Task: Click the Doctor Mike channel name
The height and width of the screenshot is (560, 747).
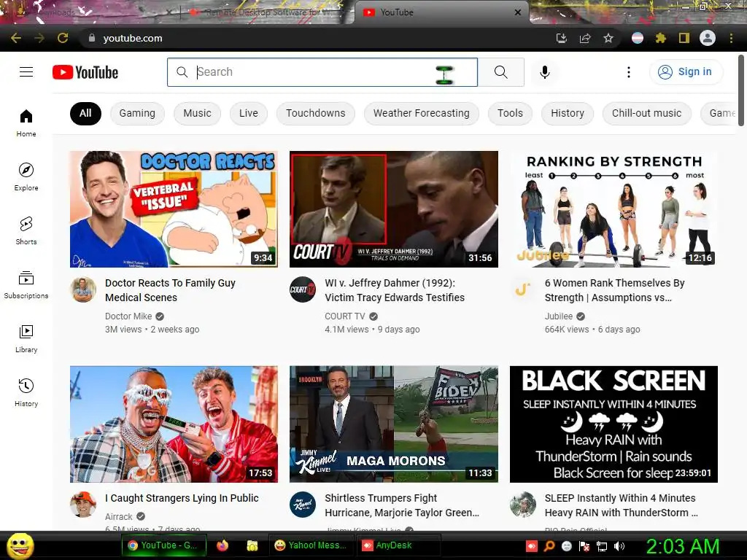Action: coord(128,316)
